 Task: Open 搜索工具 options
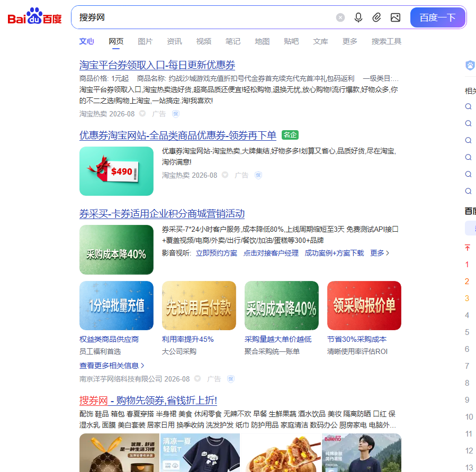(x=387, y=41)
